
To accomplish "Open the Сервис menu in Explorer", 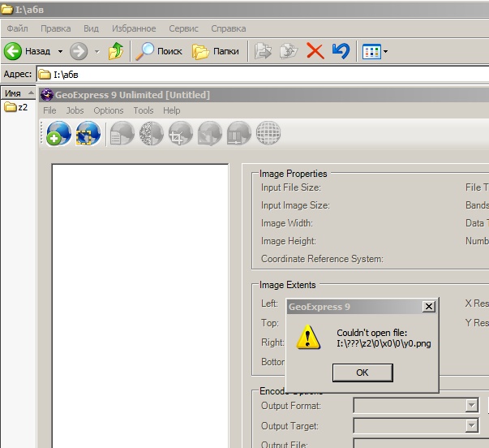I will [x=183, y=28].
